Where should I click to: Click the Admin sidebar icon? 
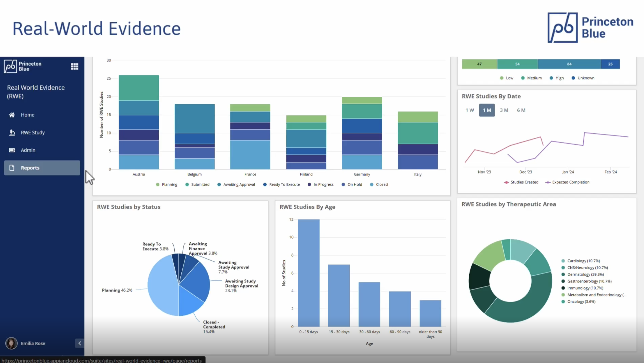point(12,150)
